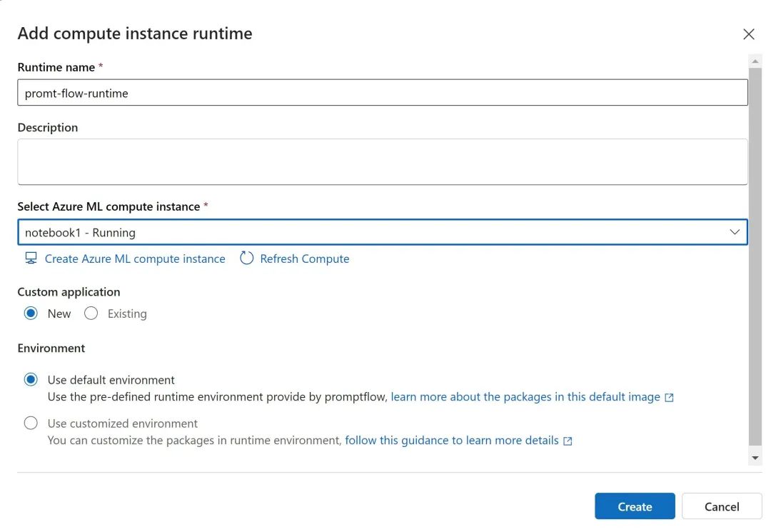Image resolution: width=771 pixels, height=532 pixels.
Task: Open Create Azure ML compute instance link
Action: point(135,259)
